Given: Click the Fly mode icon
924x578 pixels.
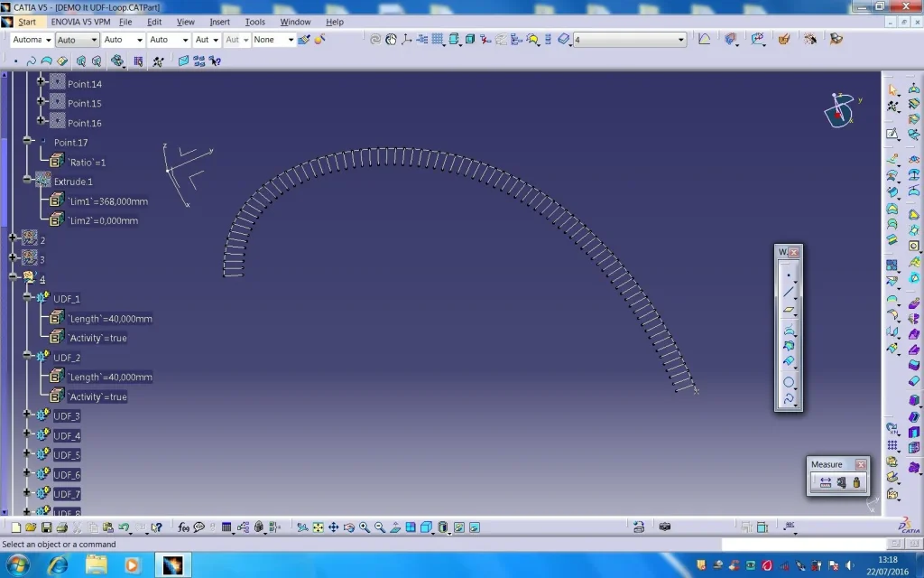Looking at the screenshot, I should pyautogui.click(x=302, y=527).
